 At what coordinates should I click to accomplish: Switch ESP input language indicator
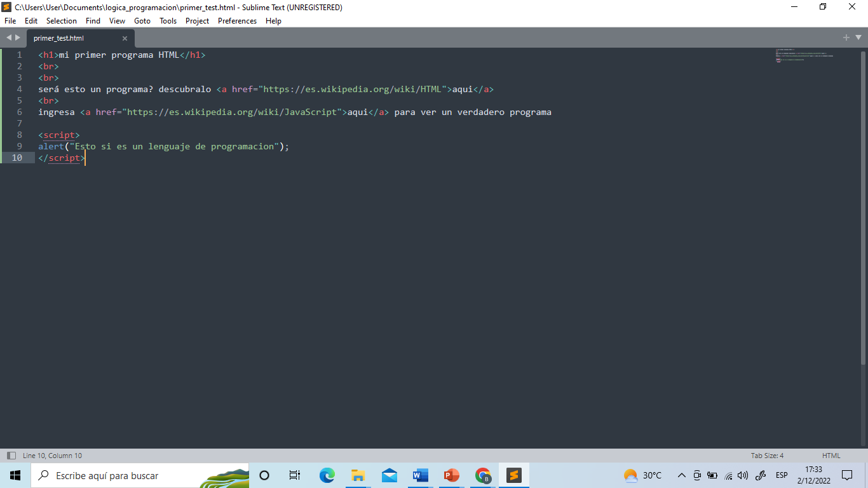(782, 475)
